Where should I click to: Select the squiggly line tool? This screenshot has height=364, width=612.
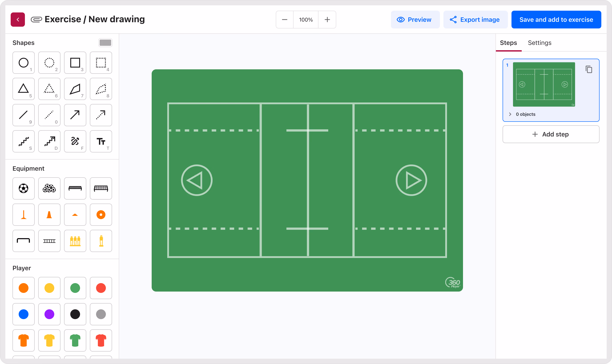pyautogui.click(x=24, y=141)
